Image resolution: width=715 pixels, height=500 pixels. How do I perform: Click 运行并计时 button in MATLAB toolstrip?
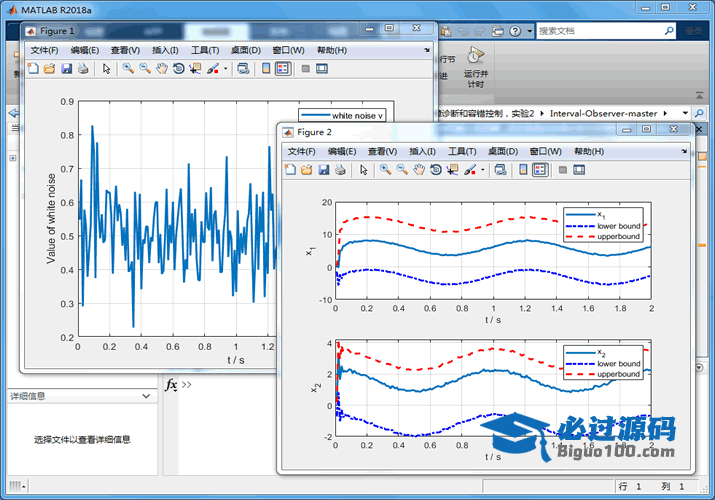(476, 67)
